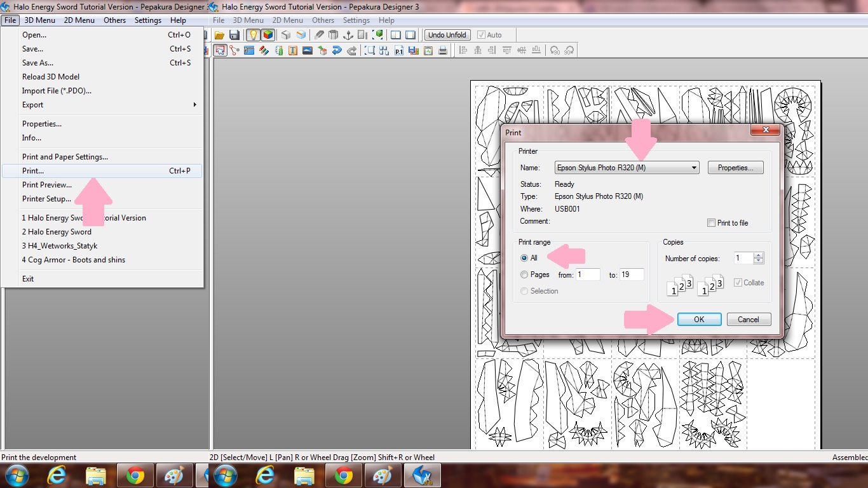The image size is (868, 488).
Task: Click the Join/Disjoin nodes tool icon
Action: 234,51
